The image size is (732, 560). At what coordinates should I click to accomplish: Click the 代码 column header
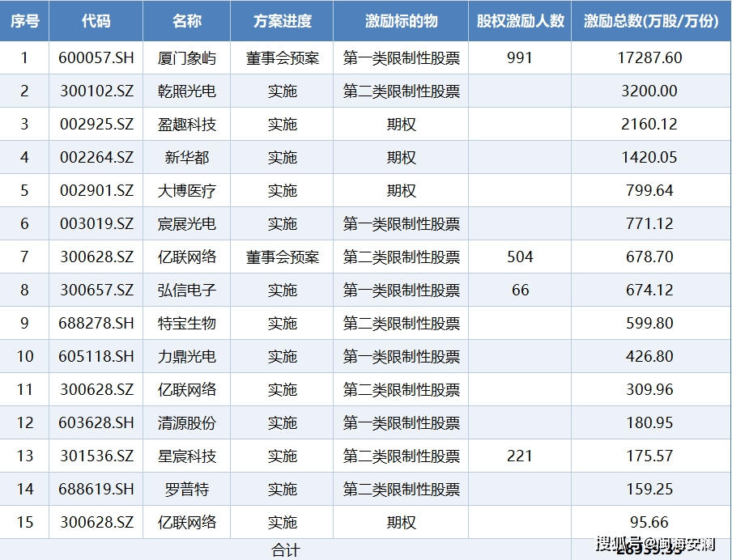pos(96,20)
